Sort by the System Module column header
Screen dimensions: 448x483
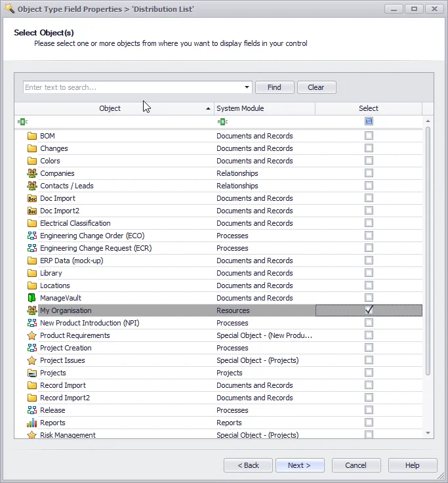tap(264, 108)
